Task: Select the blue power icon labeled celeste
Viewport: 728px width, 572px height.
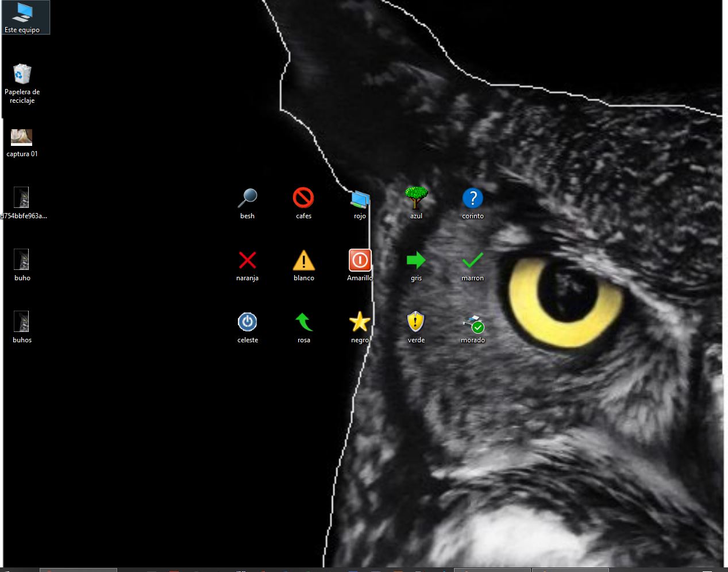Action: coord(247,322)
